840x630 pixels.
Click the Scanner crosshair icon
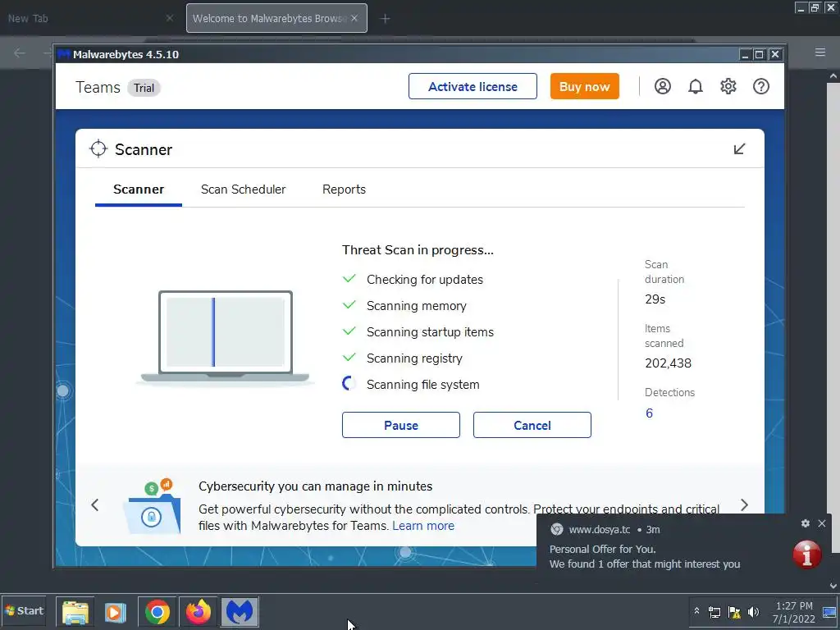[x=98, y=148]
